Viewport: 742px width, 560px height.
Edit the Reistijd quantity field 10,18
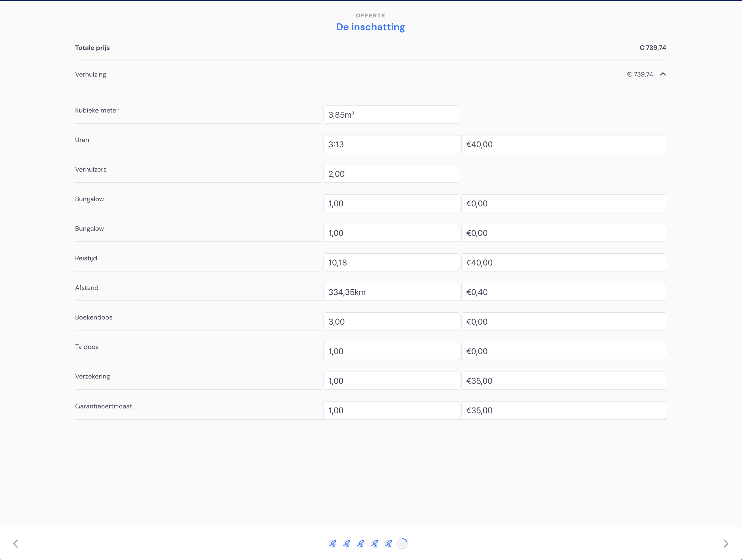pos(391,262)
